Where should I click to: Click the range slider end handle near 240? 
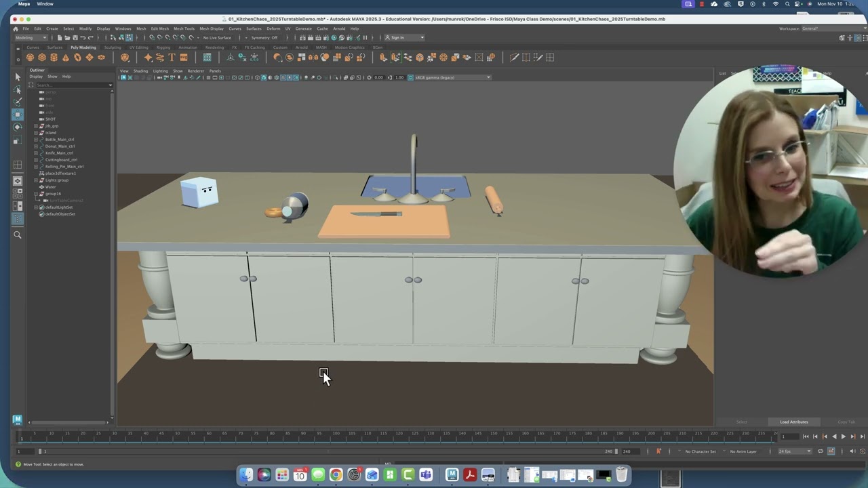[616, 451]
